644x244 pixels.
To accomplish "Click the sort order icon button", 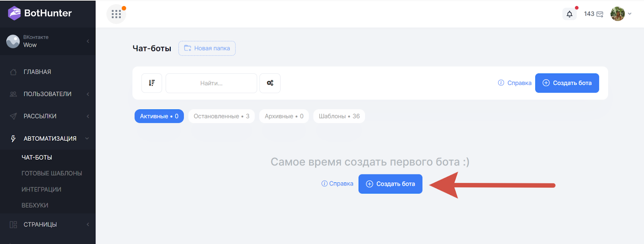I will (x=152, y=83).
